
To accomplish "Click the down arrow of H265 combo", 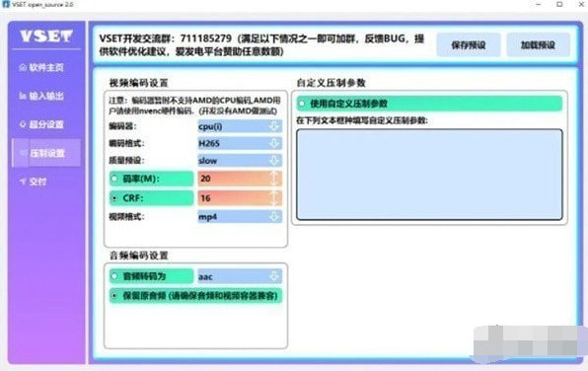I will coord(274,143).
